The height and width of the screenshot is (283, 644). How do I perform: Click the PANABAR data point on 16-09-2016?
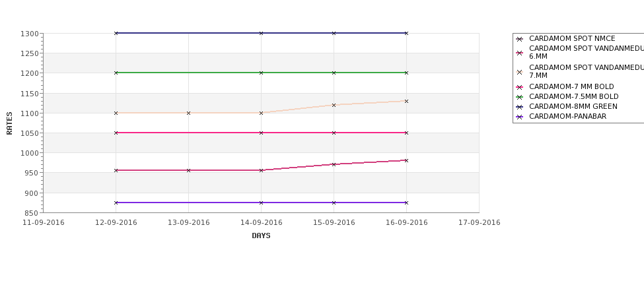click(x=407, y=203)
